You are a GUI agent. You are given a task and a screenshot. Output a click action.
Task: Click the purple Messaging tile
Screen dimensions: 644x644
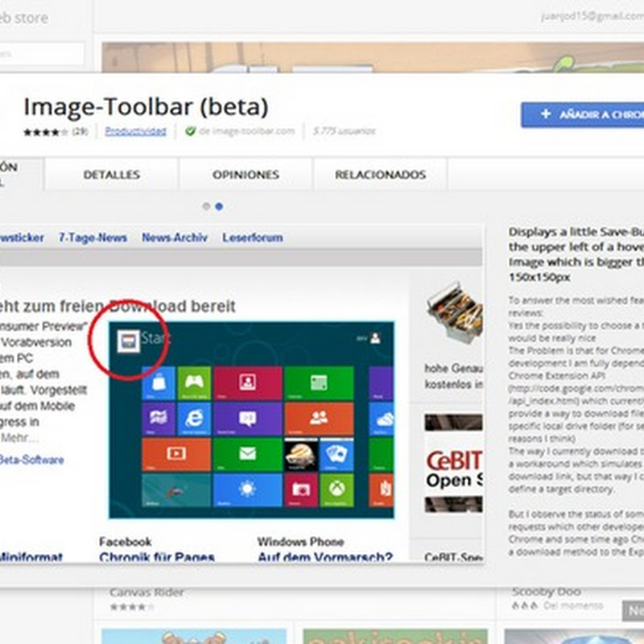click(x=248, y=419)
